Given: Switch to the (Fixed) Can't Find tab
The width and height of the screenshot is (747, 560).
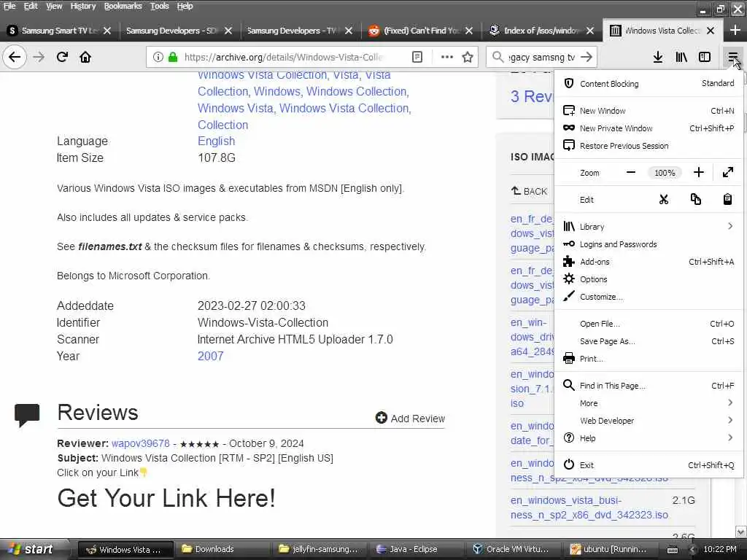Looking at the screenshot, I should click(421, 31).
